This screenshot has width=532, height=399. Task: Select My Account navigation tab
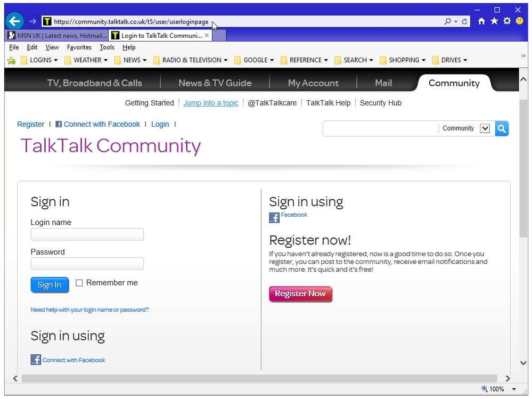click(313, 83)
